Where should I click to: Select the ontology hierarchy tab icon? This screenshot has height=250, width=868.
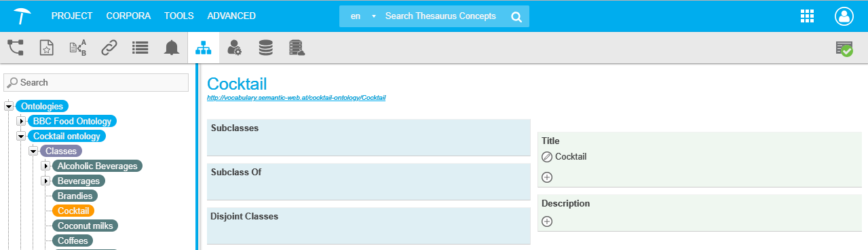point(203,48)
